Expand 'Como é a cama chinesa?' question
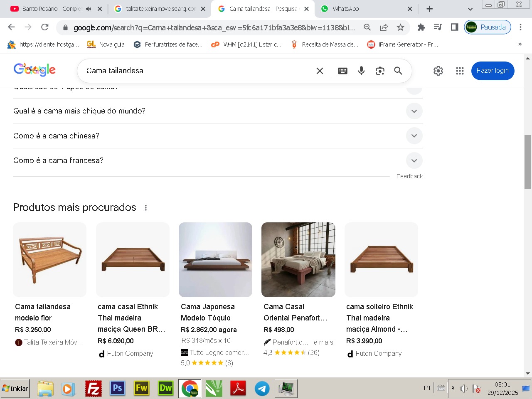532x399 pixels. coord(414,136)
